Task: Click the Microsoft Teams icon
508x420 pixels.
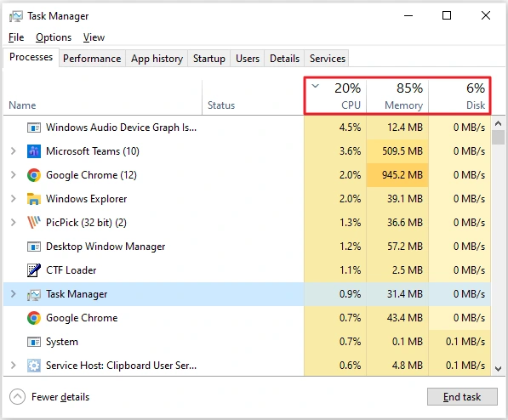Action: pos(34,151)
